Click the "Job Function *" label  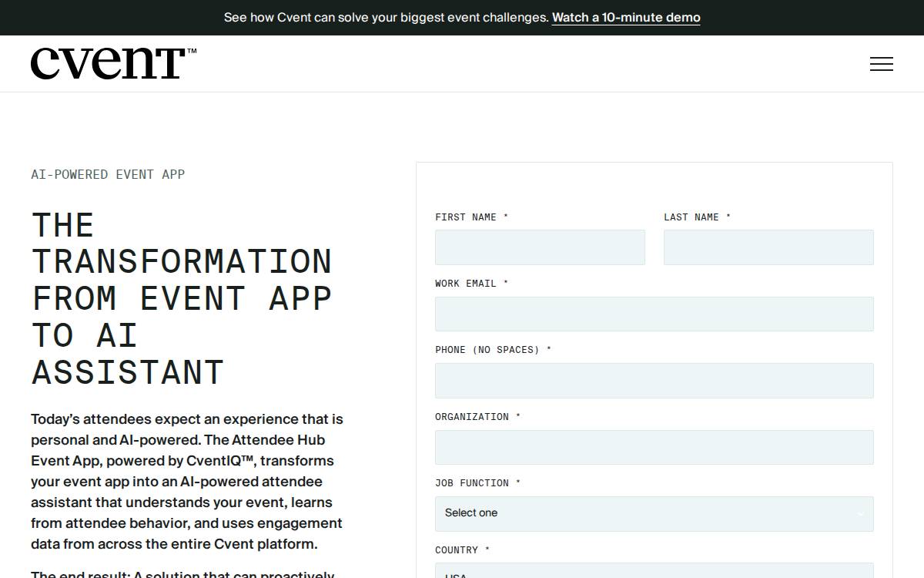click(x=478, y=483)
